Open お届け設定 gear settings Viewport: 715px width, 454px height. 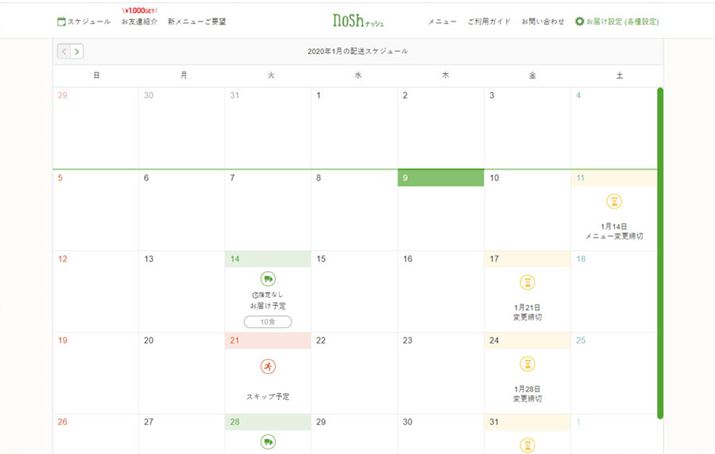[617, 21]
